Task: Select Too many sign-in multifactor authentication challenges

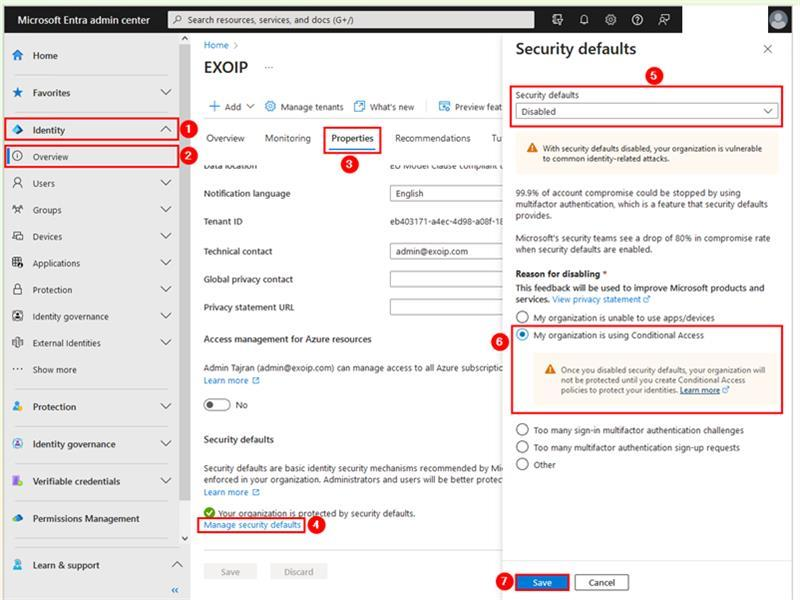Action: click(x=522, y=430)
